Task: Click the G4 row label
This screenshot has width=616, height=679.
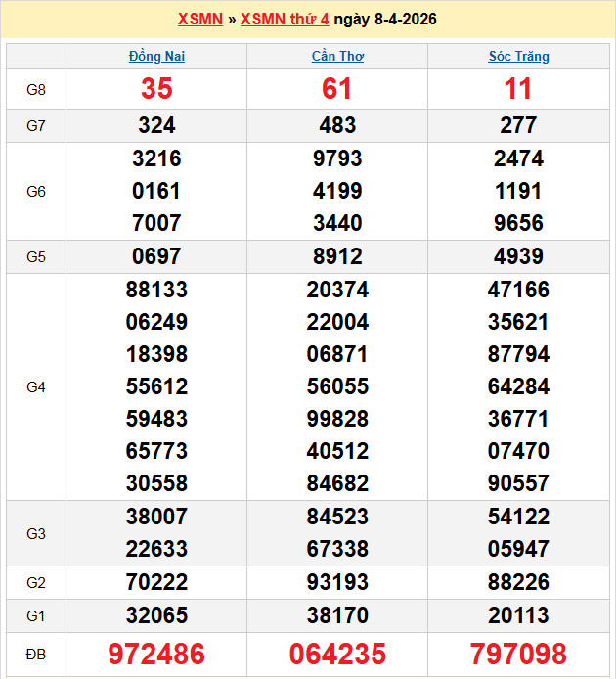Action: pyautogui.click(x=36, y=387)
